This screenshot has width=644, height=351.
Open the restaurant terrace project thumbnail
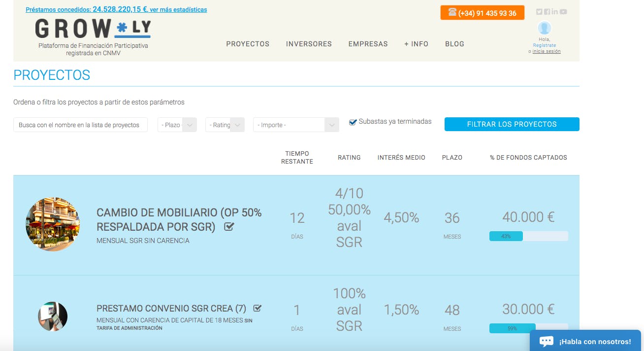tap(53, 224)
